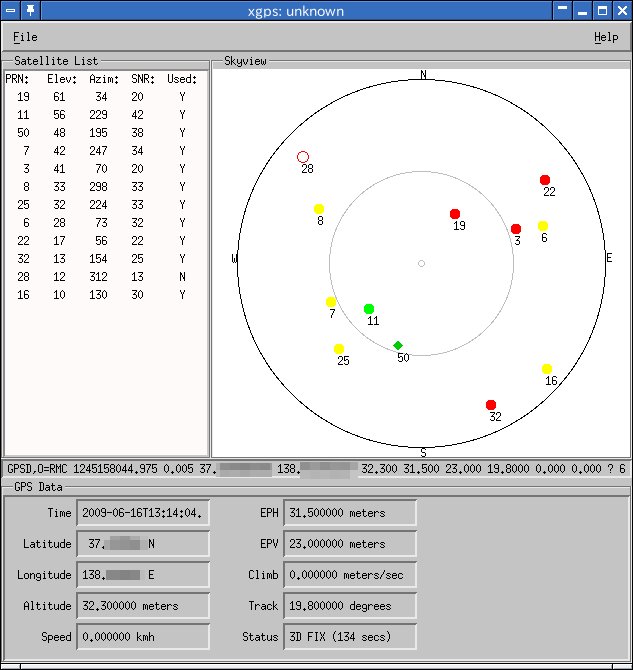
Task: Click the Longitude field
Action: (x=143, y=575)
